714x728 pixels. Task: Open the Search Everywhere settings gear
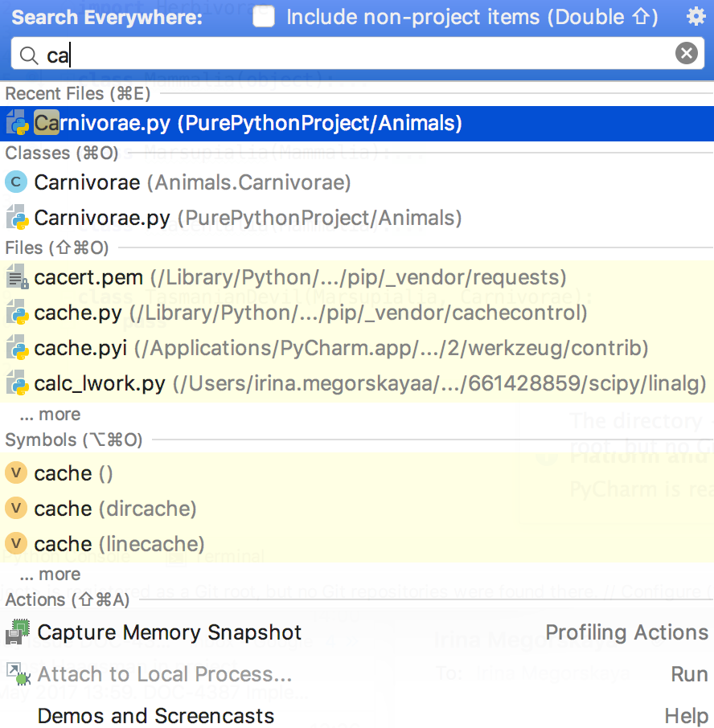[695, 17]
